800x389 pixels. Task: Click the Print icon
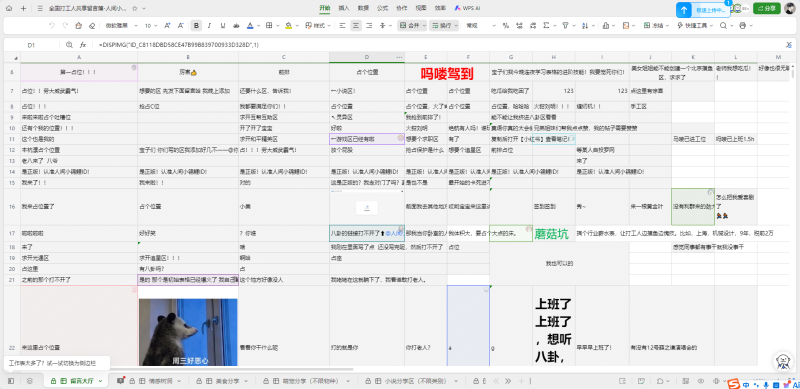coord(742,26)
